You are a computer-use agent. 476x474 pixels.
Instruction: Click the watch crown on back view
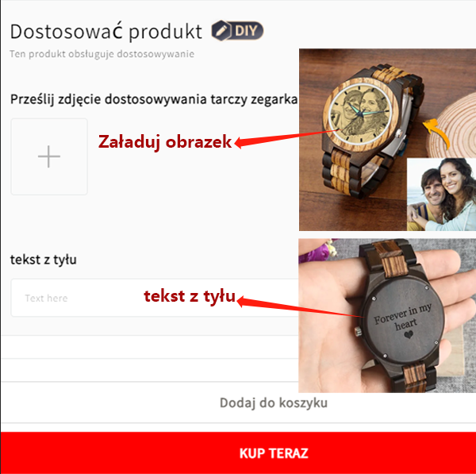point(359,331)
